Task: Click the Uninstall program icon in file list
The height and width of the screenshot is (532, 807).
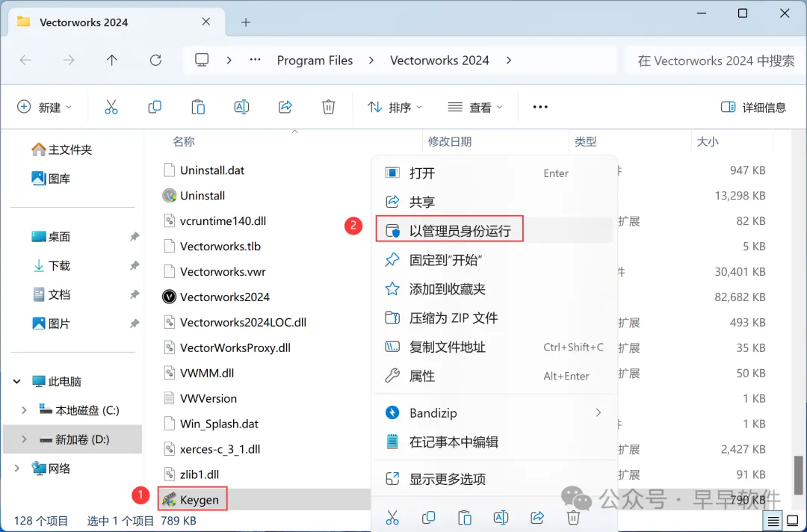Action: point(169,196)
